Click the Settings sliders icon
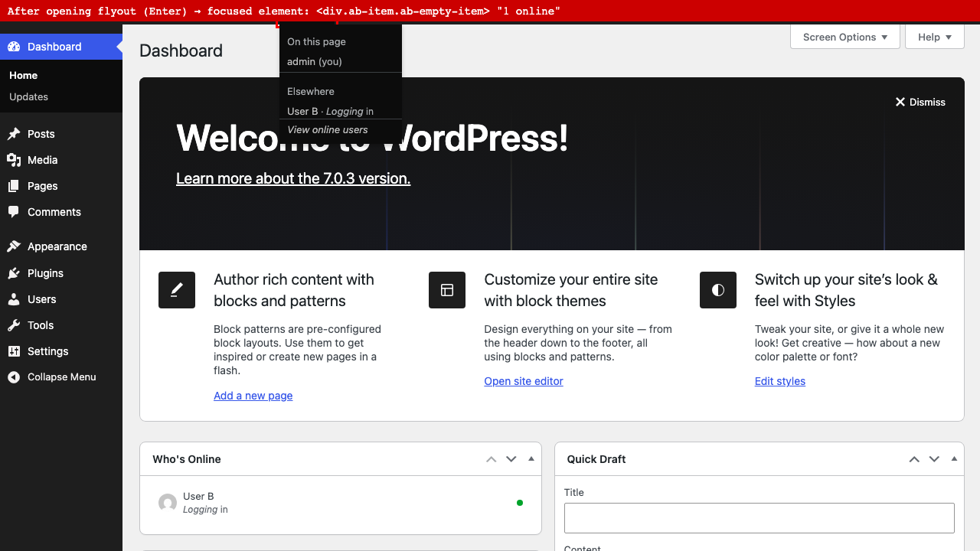This screenshot has height=551, width=980. [14, 351]
